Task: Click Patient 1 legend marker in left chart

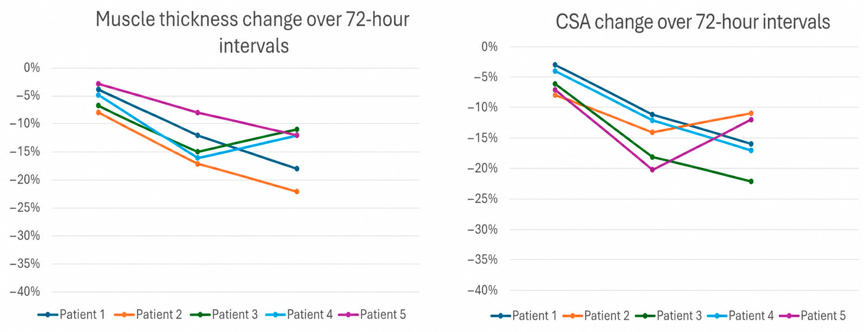Action: tap(47, 315)
